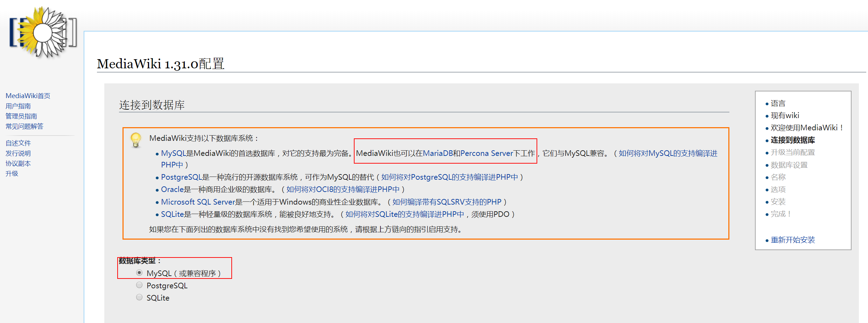868x323 pixels.
Task: Click the MediaWiki sunflower logo
Action: click(43, 32)
